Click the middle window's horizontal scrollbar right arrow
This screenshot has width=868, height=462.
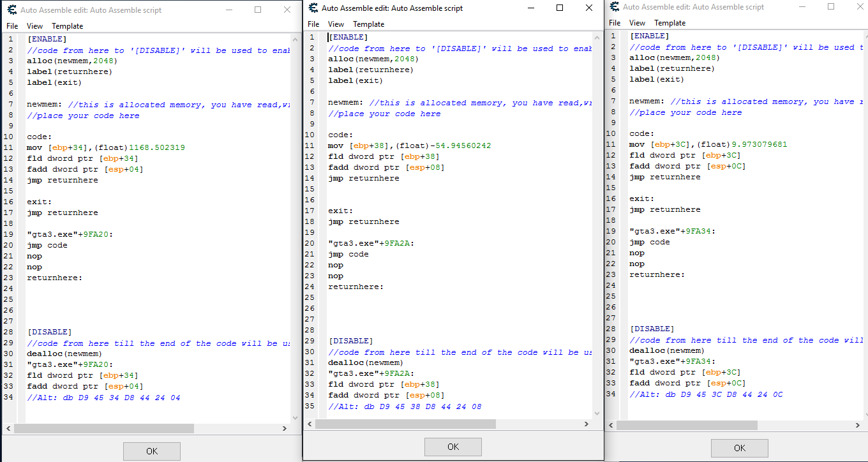coord(587,424)
